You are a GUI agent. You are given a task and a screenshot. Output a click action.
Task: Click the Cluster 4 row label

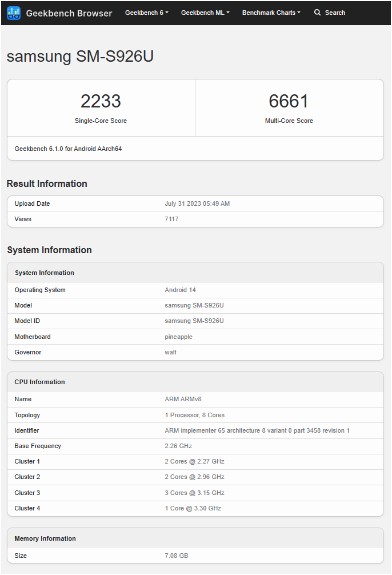click(x=27, y=508)
